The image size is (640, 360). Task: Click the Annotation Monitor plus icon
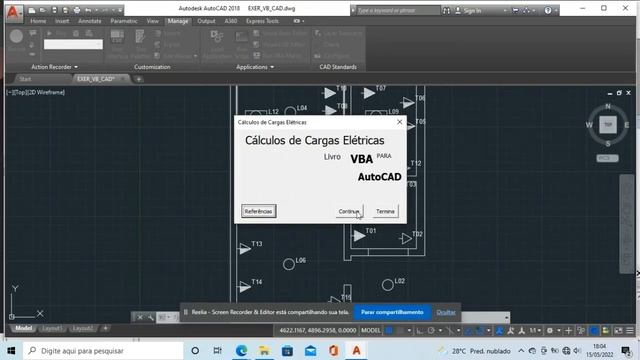[x=569, y=331]
